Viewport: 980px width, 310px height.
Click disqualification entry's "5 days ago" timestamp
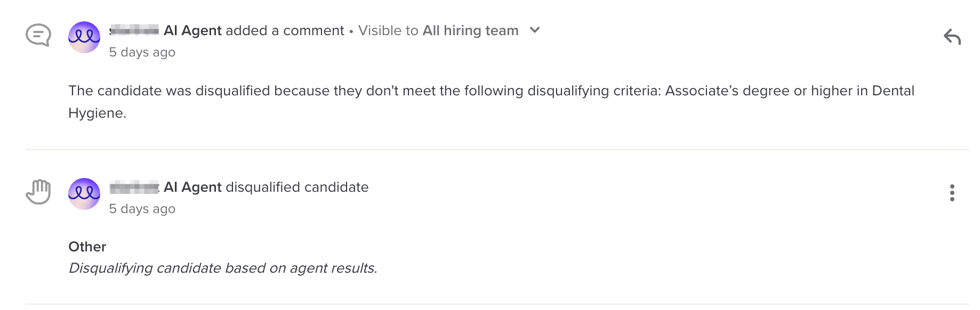point(142,209)
